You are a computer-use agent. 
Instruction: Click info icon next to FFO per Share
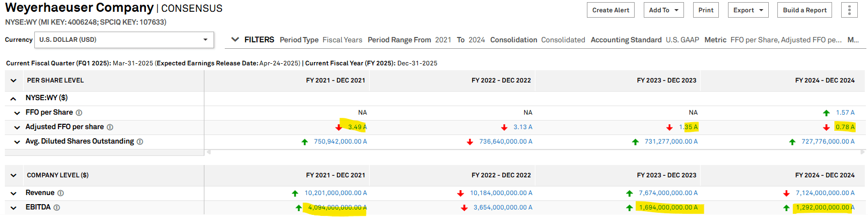coord(79,113)
